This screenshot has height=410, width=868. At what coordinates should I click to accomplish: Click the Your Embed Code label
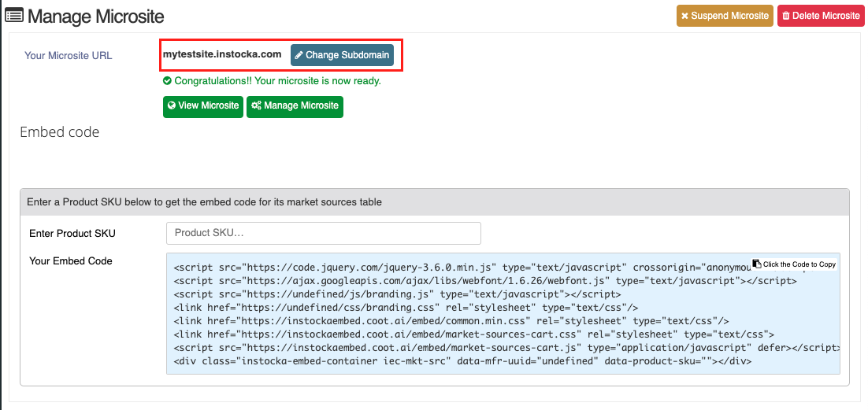click(71, 260)
